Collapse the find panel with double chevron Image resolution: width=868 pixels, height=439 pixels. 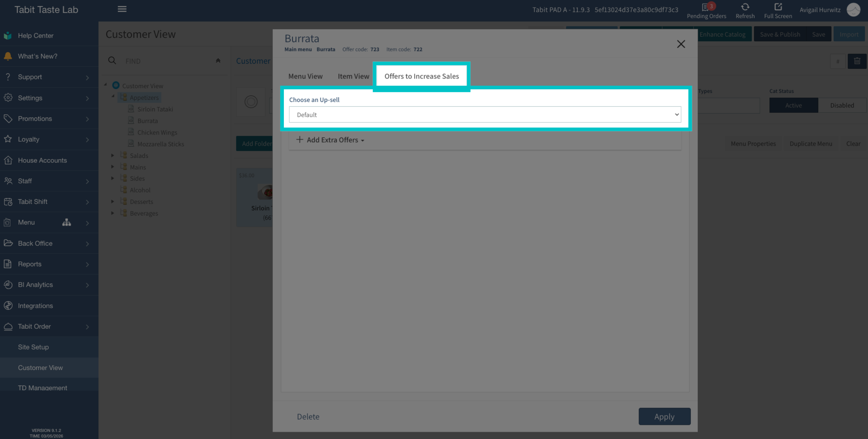tap(218, 61)
